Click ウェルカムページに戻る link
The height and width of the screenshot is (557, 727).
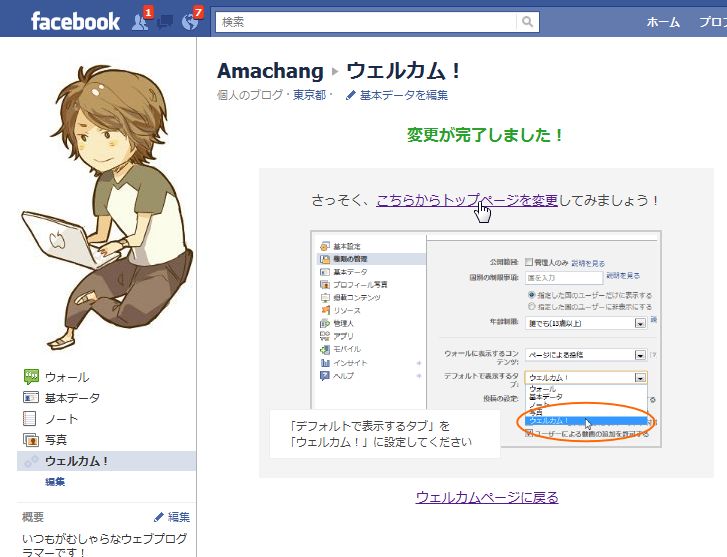[x=487, y=497]
